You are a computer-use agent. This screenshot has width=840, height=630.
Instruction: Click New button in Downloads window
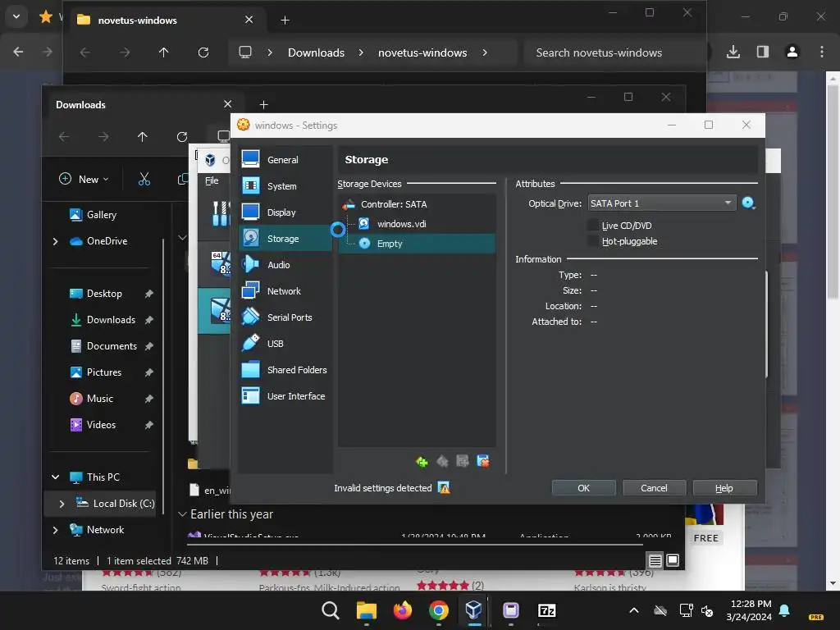point(84,179)
